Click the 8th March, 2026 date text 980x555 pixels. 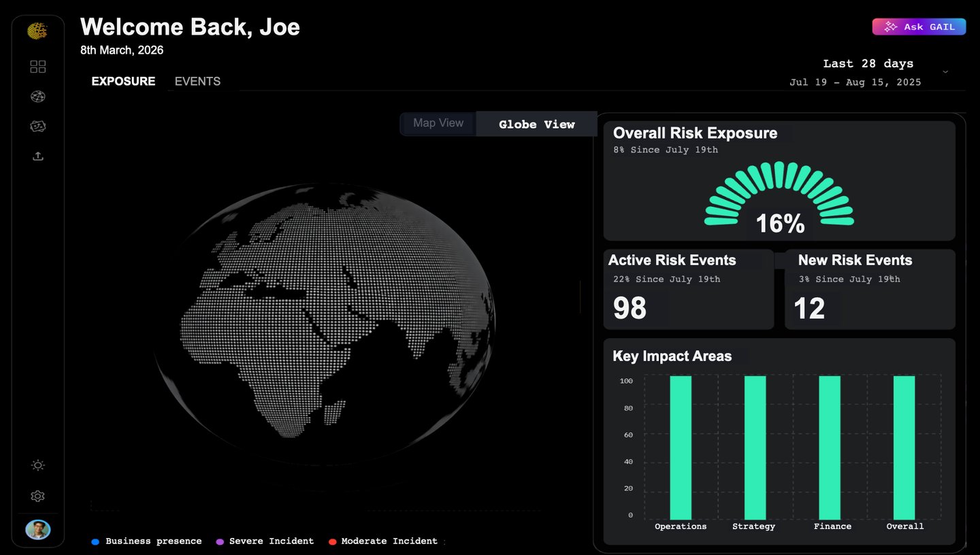(x=122, y=50)
